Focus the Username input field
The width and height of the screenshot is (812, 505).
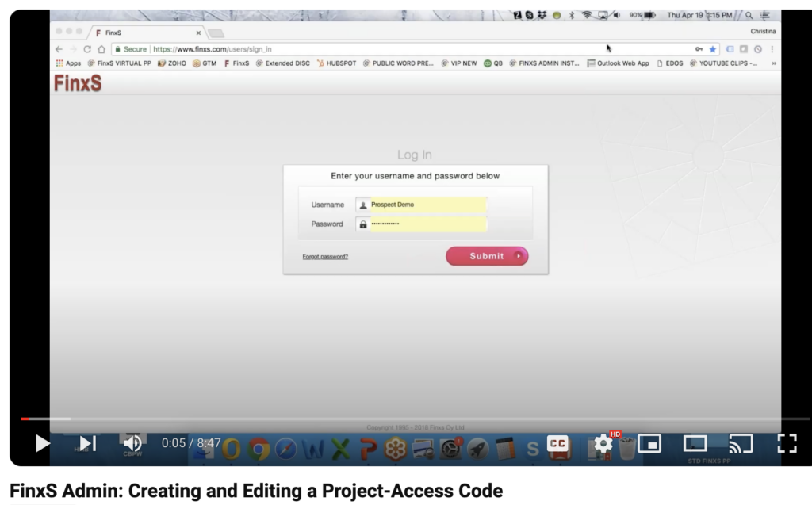(x=428, y=205)
